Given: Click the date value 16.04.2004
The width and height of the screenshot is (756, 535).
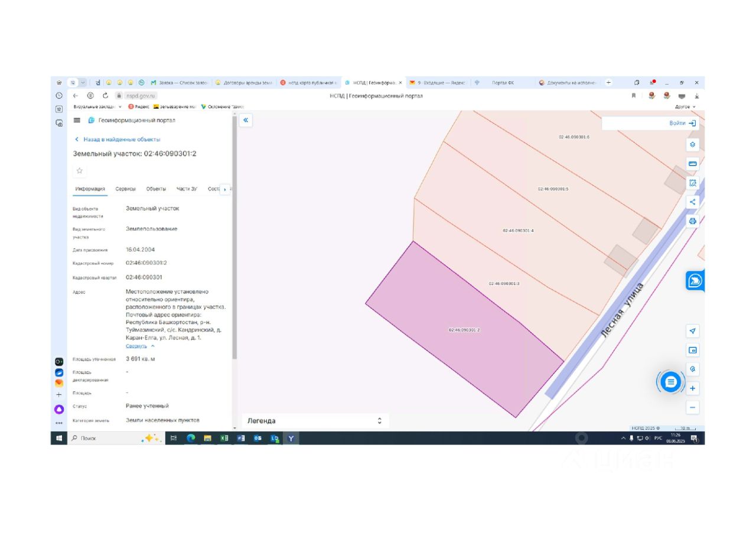Looking at the screenshot, I should tap(140, 249).
